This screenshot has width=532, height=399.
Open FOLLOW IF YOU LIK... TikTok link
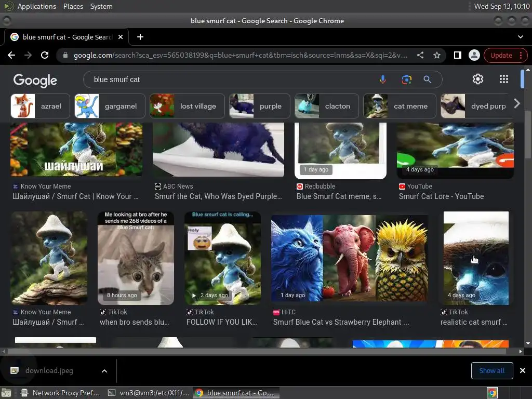pyautogui.click(x=221, y=322)
